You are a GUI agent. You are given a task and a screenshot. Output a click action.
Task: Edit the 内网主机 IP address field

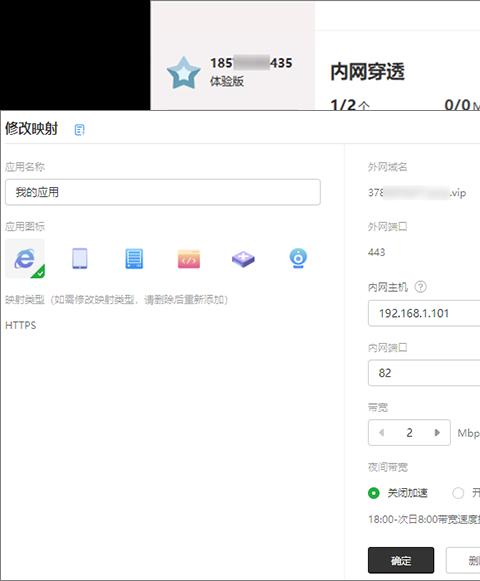(424, 313)
